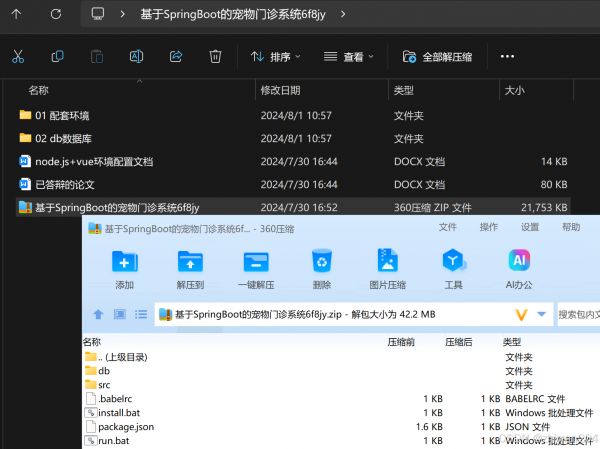Delete the selected file with trash icon
This screenshot has width=600, height=449.
click(x=215, y=57)
